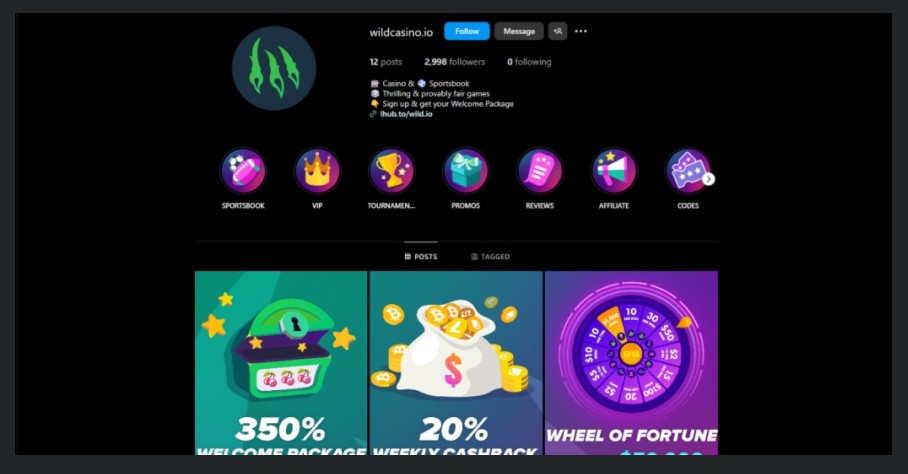Follow the wildcasino.io account
Image resolution: width=908 pixels, height=474 pixels.
click(467, 31)
